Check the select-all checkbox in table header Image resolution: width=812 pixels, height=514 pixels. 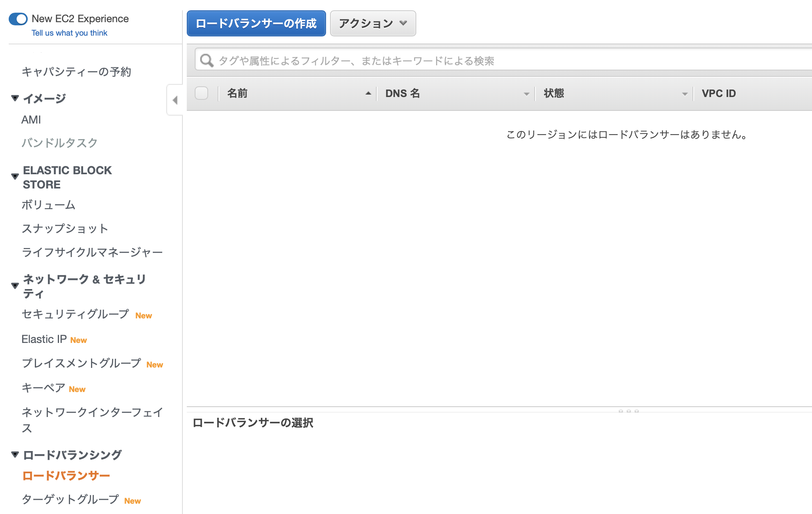[x=201, y=93]
